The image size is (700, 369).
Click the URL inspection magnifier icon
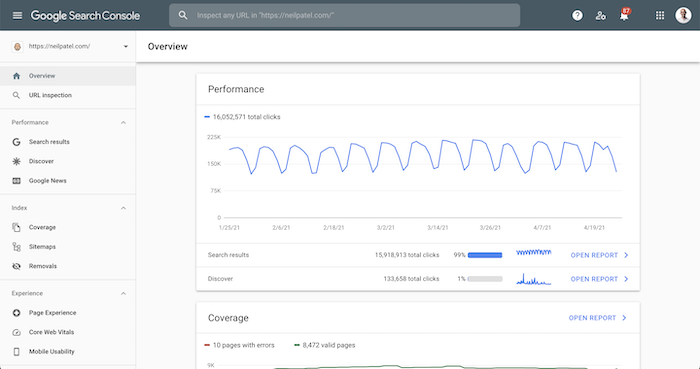point(17,95)
